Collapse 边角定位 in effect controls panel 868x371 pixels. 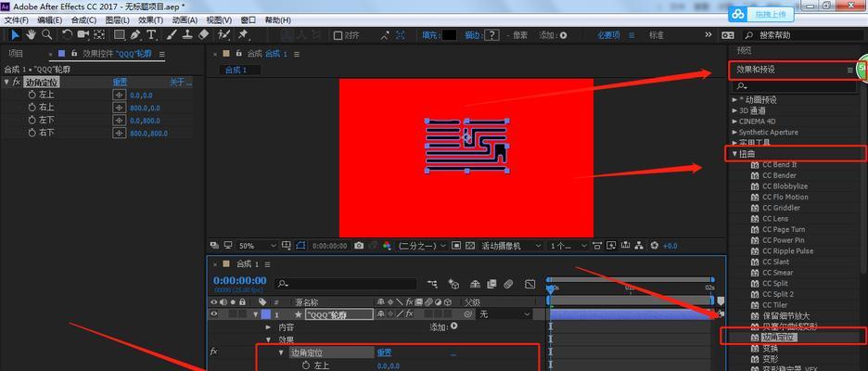pyautogui.click(x=6, y=82)
